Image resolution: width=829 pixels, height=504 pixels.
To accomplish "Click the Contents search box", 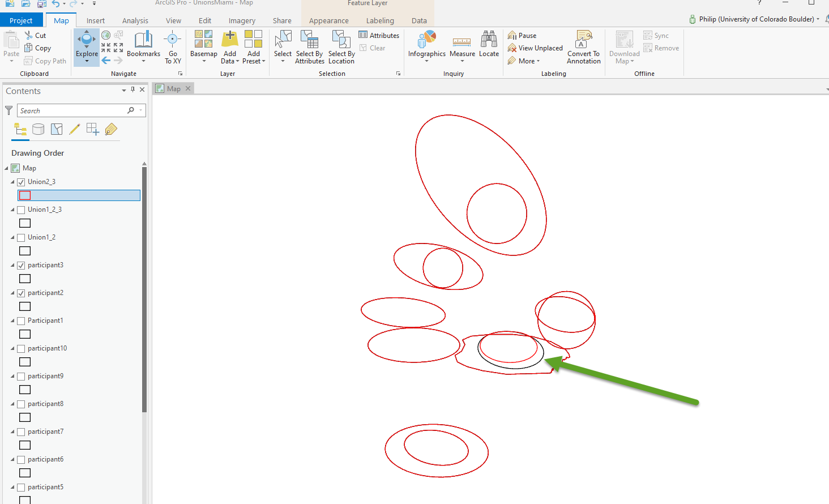I will pyautogui.click(x=82, y=110).
